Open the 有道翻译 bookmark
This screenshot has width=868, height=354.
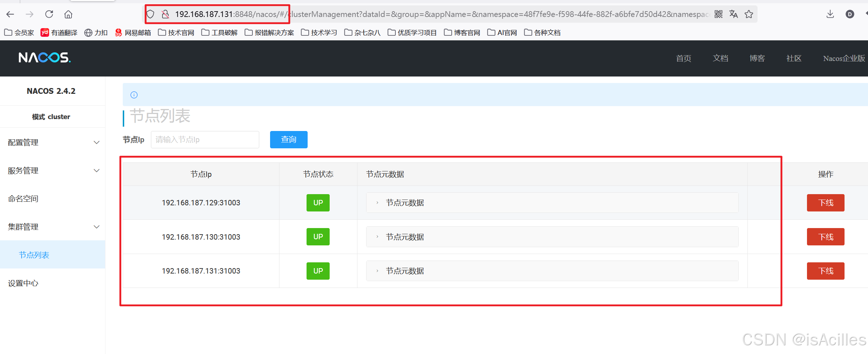59,32
